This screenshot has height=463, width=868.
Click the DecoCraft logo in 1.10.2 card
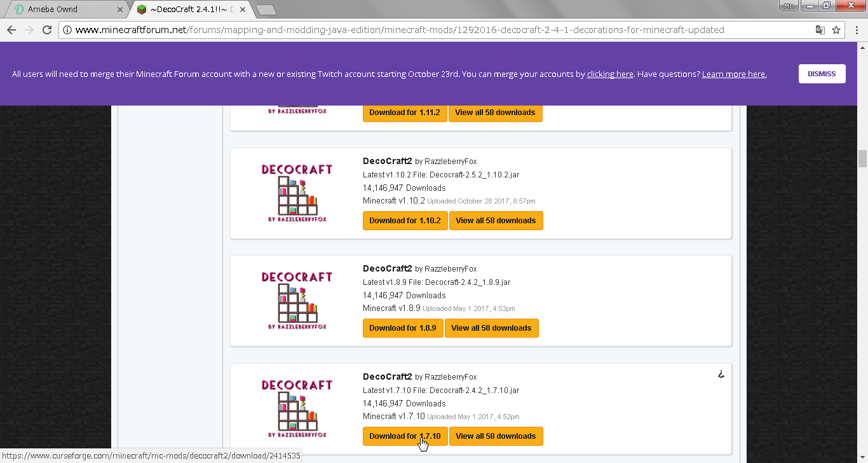point(297,193)
